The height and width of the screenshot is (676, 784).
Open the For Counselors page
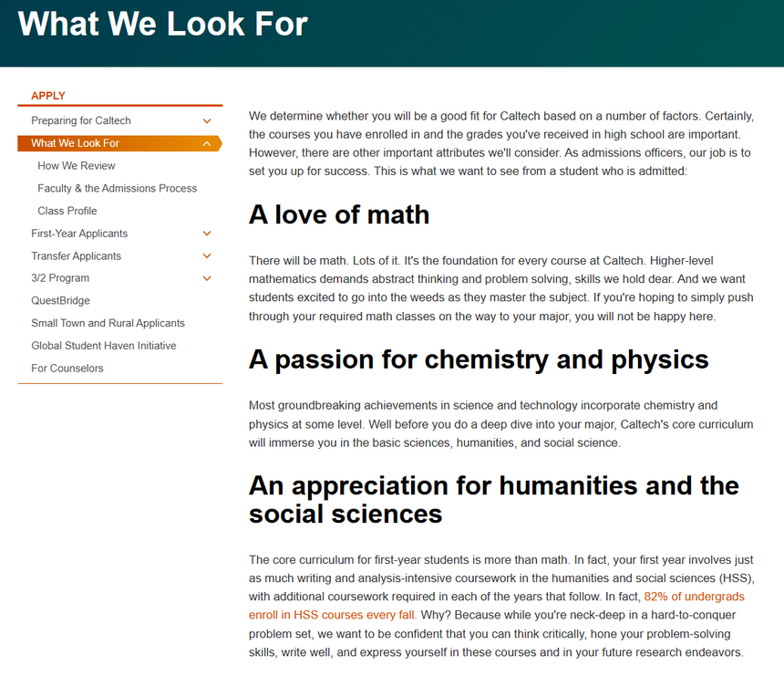67,369
